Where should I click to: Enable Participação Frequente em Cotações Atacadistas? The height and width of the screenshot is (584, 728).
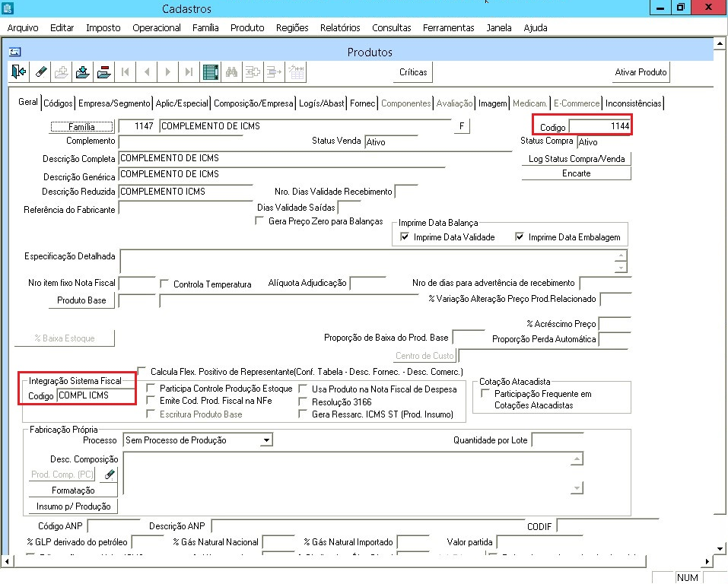pyautogui.click(x=485, y=394)
